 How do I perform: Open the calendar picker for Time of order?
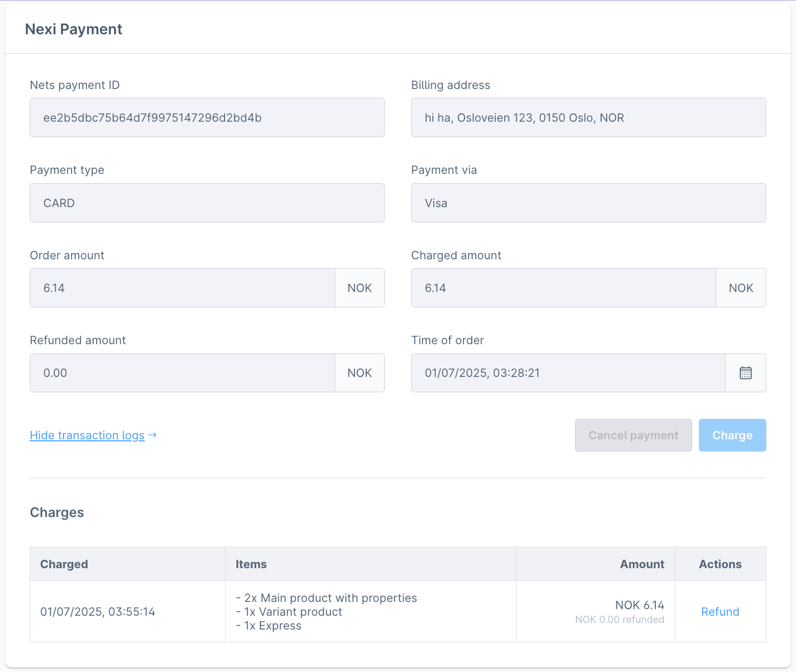pyautogui.click(x=745, y=373)
